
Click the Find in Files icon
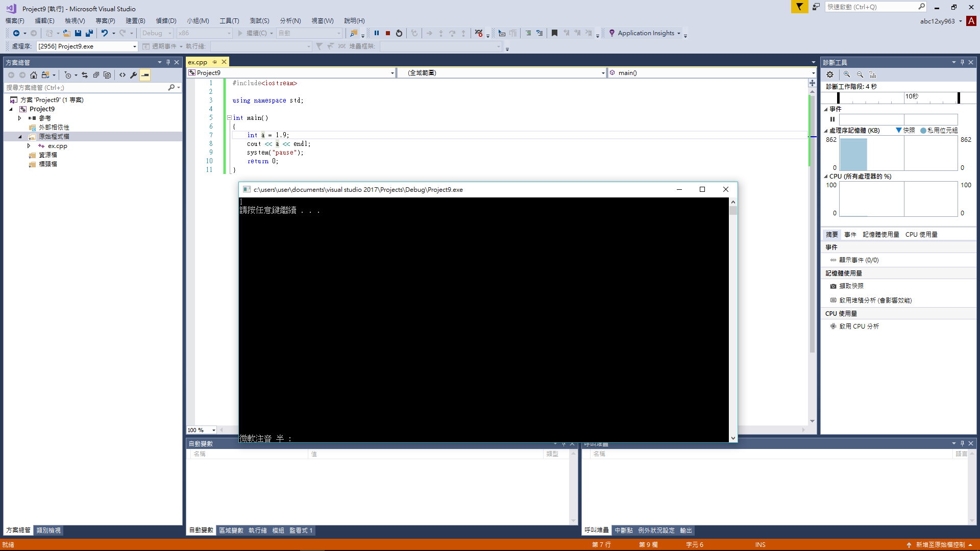354,33
